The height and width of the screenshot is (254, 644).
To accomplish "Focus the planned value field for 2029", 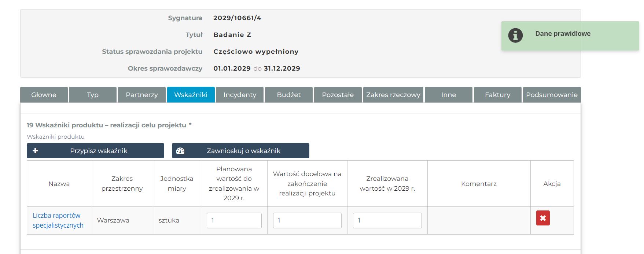I will point(234,220).
